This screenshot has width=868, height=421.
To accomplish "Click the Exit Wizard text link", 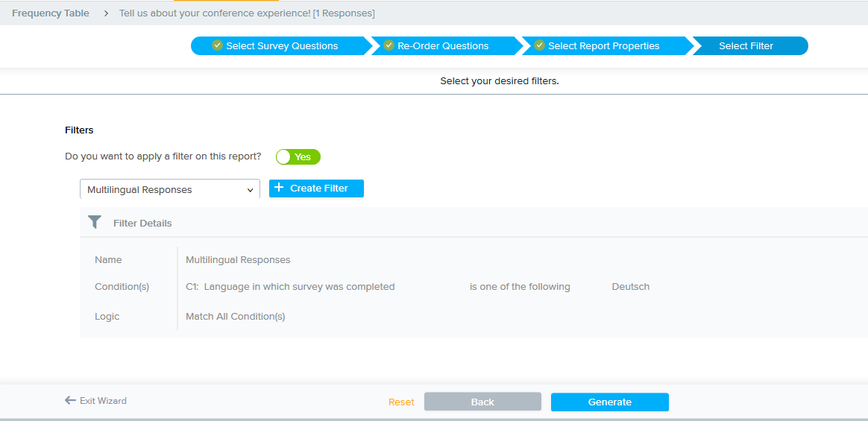I will [103, 401].
